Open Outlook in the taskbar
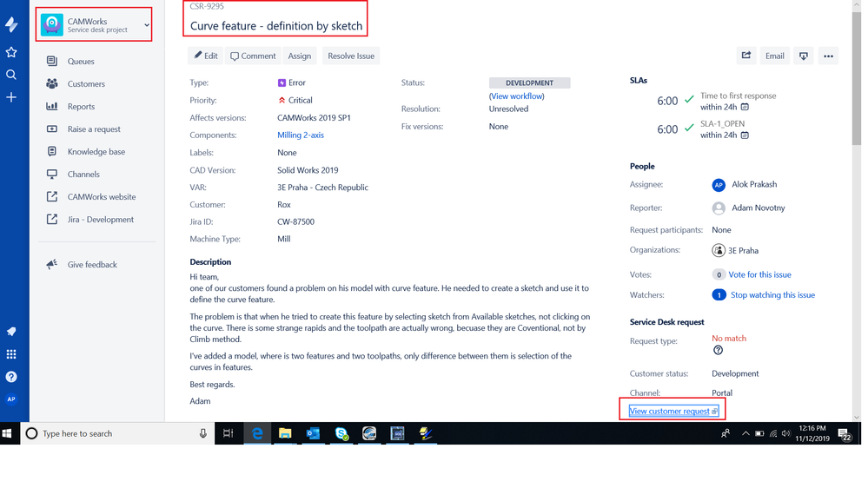The height and width of the screenshot is (488, 868). pos(314,434)
